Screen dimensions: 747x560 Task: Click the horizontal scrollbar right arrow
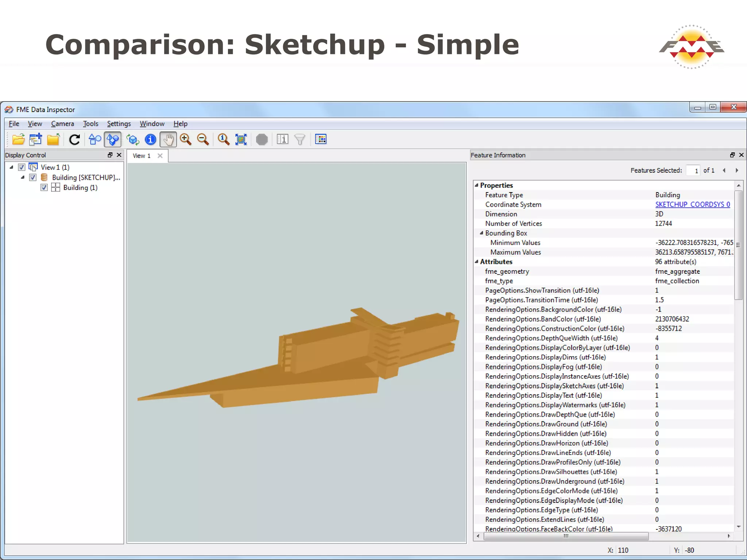click(x=729, y=536)
